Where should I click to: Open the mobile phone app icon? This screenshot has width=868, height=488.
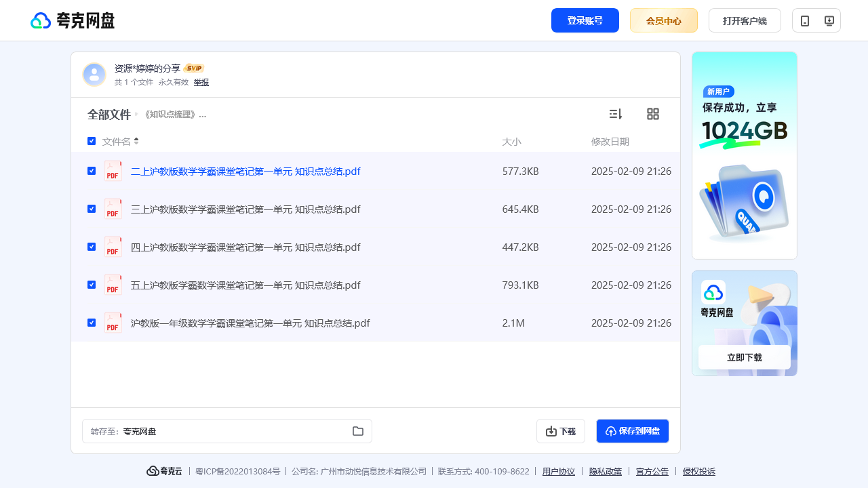[x=805, y=20]
